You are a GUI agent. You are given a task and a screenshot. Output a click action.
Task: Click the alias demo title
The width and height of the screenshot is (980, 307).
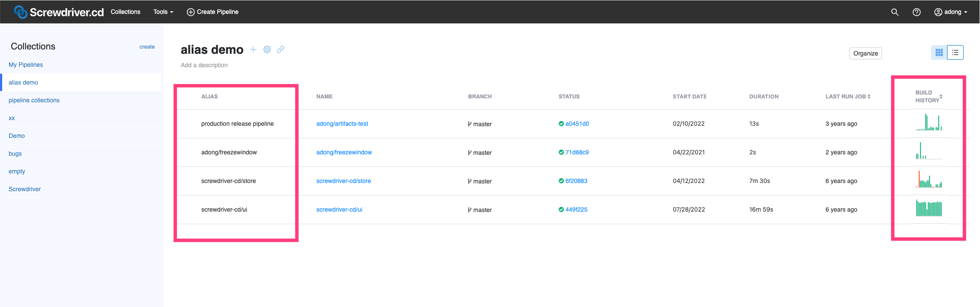point(212,50)
